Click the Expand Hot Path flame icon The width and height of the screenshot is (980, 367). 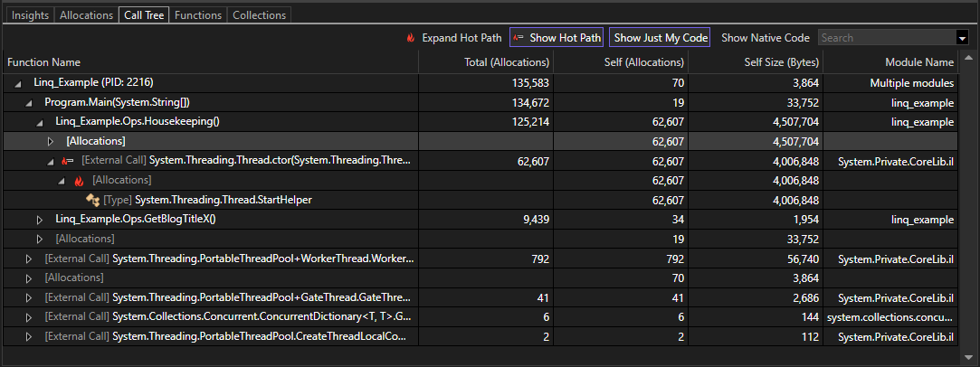410,38
